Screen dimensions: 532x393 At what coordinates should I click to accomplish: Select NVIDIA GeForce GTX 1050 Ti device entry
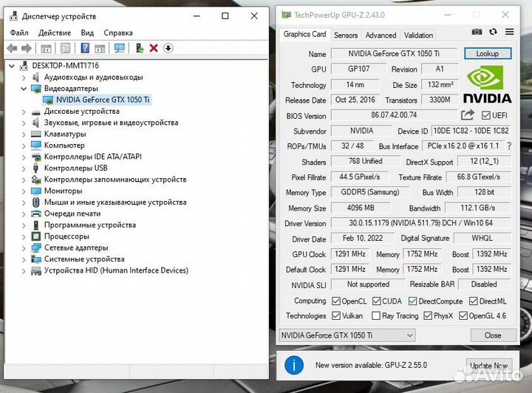(x=102, y=100)
